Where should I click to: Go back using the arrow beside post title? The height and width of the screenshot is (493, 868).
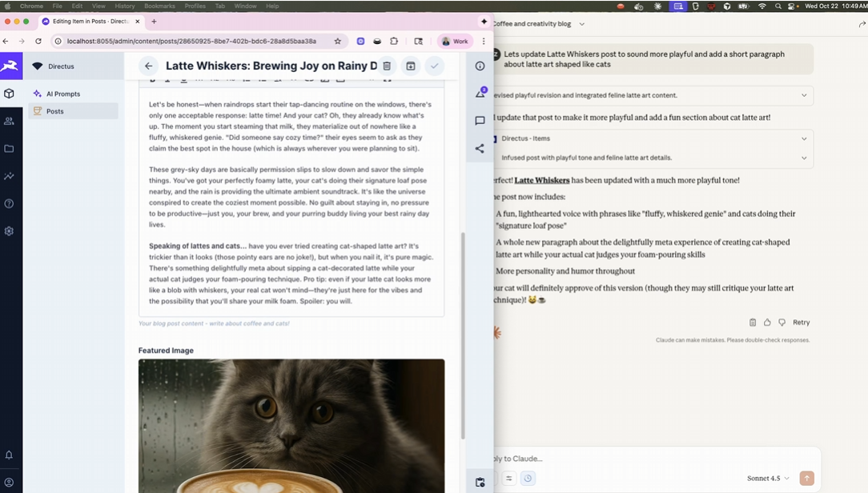coord(148,66)
